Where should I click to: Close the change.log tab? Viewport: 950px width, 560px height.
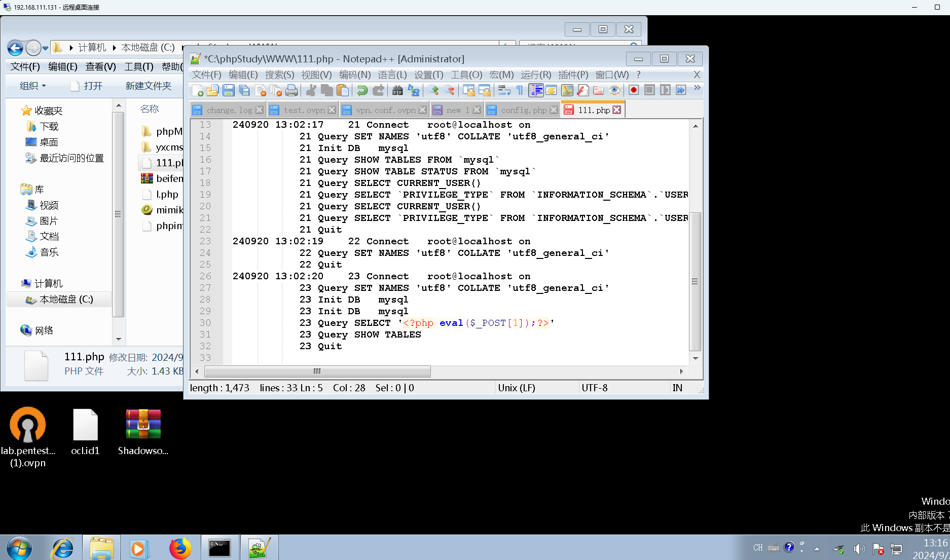260,110
